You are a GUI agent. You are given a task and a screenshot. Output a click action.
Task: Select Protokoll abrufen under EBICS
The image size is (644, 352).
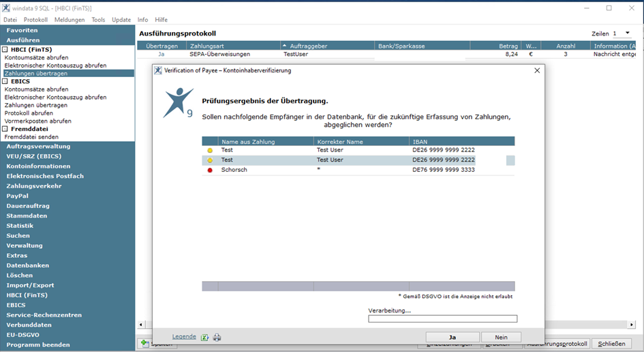click(29, 113)
